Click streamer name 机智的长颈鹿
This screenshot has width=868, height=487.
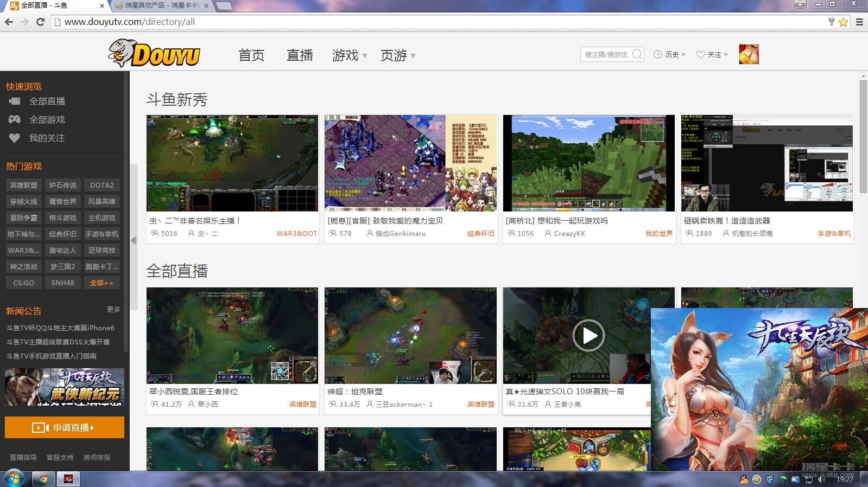point(752,234)
